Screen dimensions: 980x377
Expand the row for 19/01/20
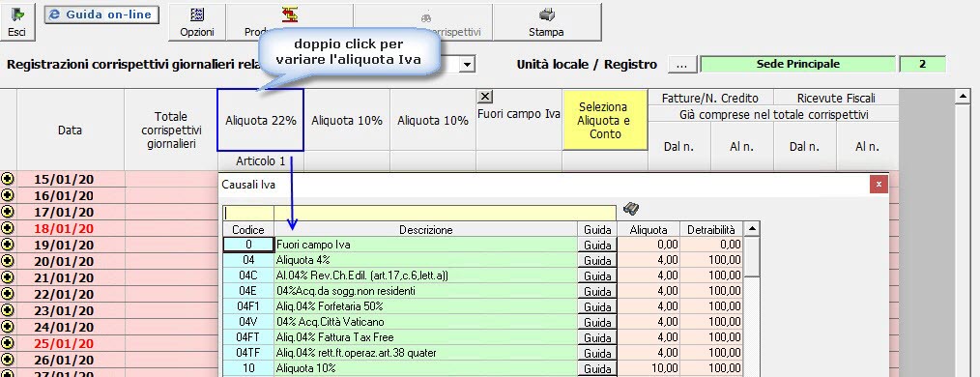click(x=8, y=245)
